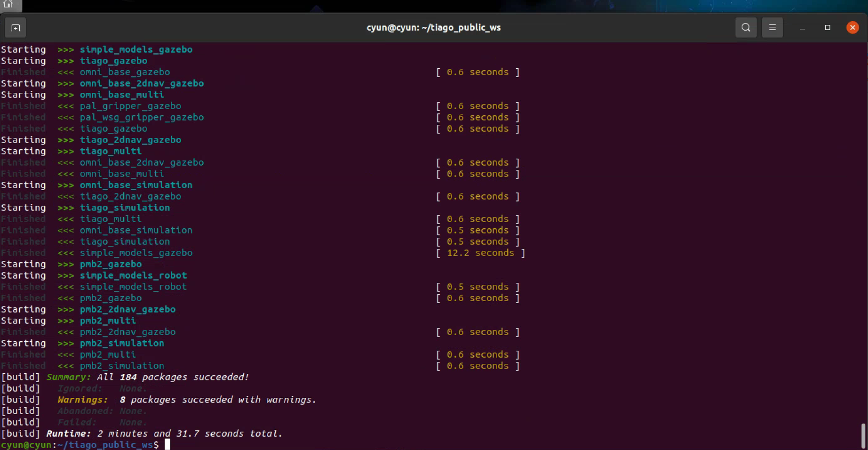Viewport: 868px width, 450px height.
Task: Minimize the terminal window
Action: point(803,28)
